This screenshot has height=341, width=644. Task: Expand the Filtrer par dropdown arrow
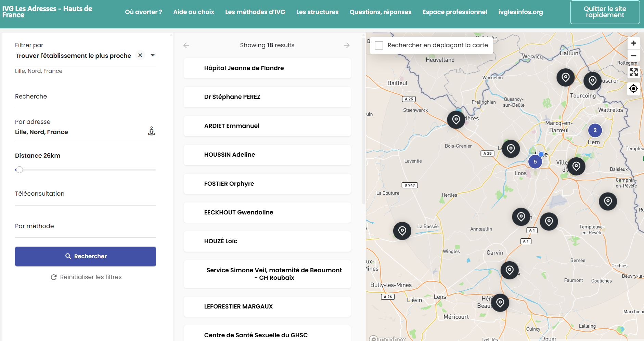[153, 55]
